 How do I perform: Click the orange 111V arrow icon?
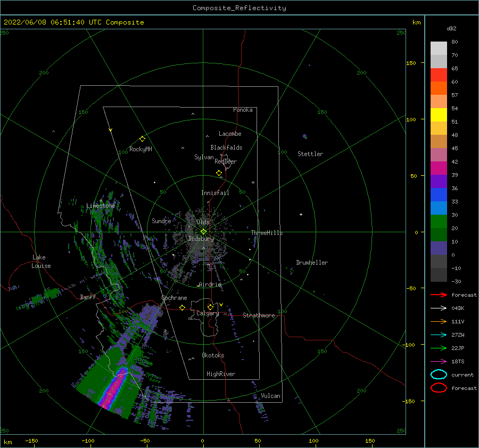(439, 321)
